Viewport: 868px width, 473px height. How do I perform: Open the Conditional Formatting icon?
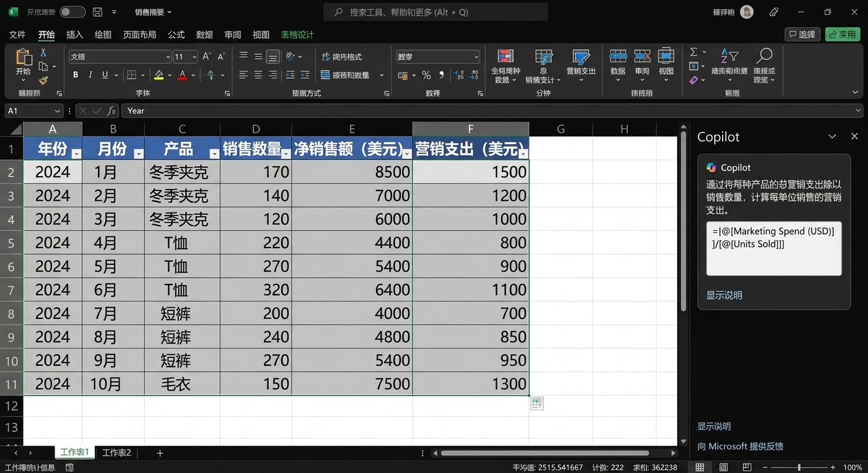[x=506, y=57]
